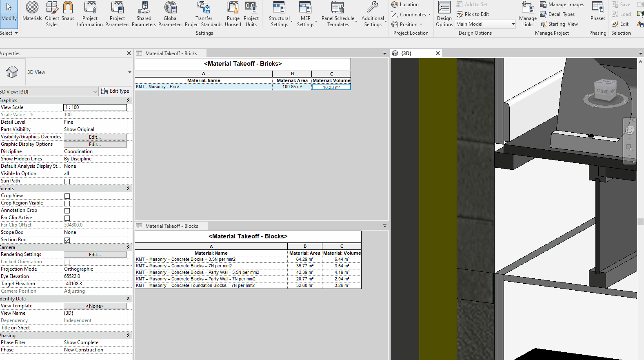This screenshot has height=360, width=644.
Task: Collapse the Identity Data section
Action: pos(128,299)
